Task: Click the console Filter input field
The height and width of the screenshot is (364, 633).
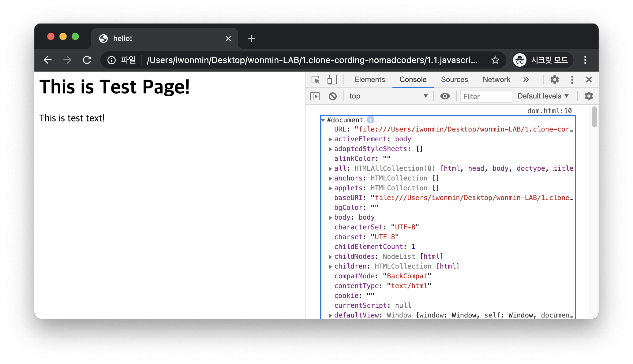Action: pyautogui.click(x=486, y=97)
